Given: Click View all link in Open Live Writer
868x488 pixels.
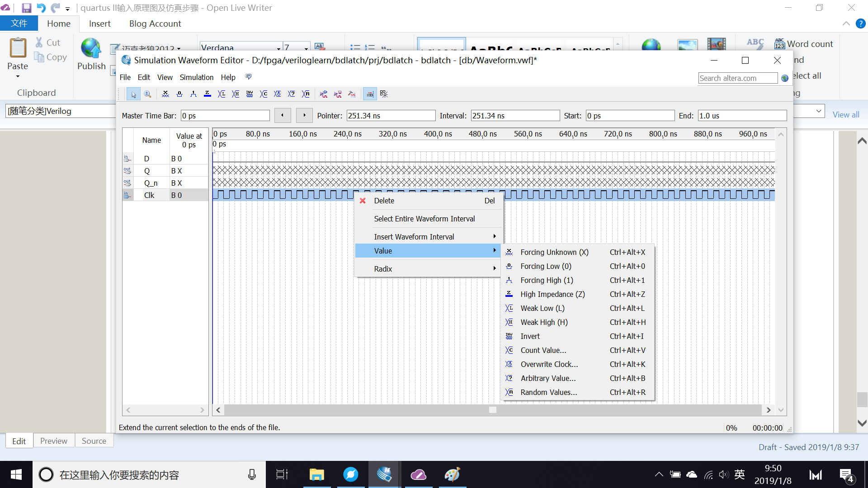Looking at the screenshot, I should (x=846, y=115).
